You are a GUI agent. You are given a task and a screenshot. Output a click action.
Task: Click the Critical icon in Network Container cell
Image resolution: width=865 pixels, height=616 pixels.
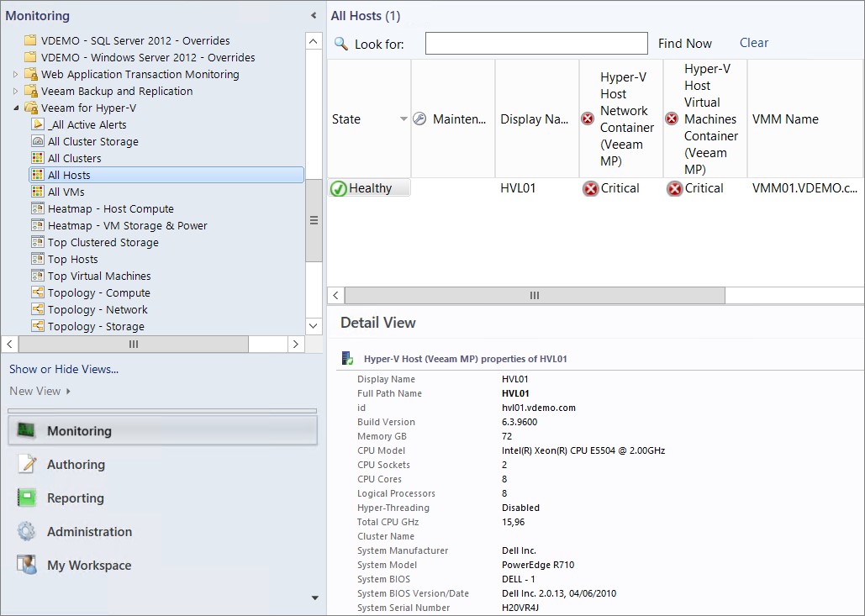point(590,188)
